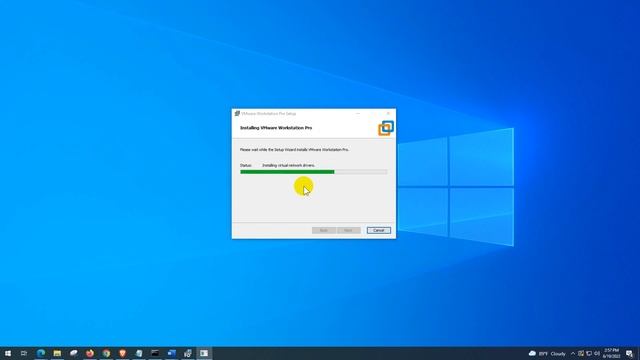Click the "Installing VMware Workstation Pro" heading

pyautogui.click(x=276, y=128)
